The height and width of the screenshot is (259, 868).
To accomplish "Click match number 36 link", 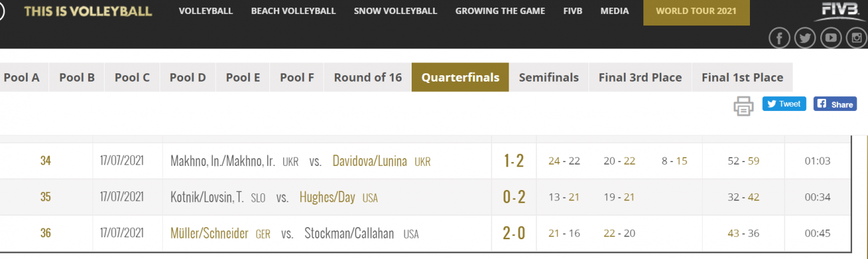I will pos(45,233).
